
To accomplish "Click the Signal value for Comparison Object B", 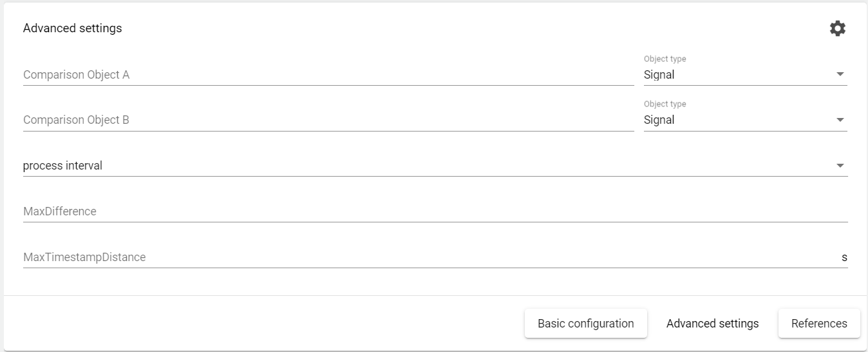I will [659, 120].
